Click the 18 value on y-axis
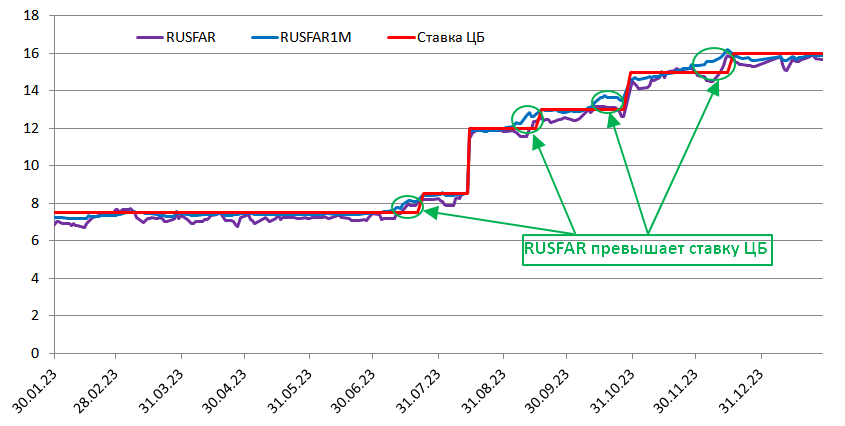 [30, 16]
